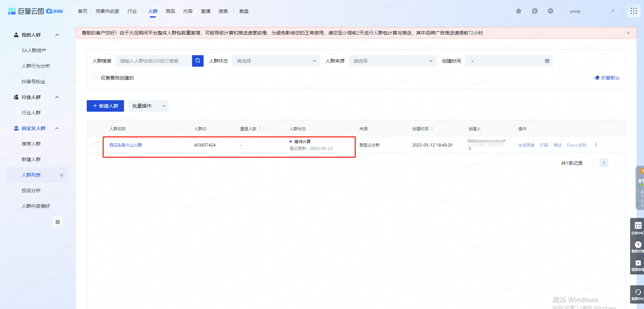Focus the 人群搜索 input field
The height and width of the screenshot is (309, 644).
click(154, 61)
